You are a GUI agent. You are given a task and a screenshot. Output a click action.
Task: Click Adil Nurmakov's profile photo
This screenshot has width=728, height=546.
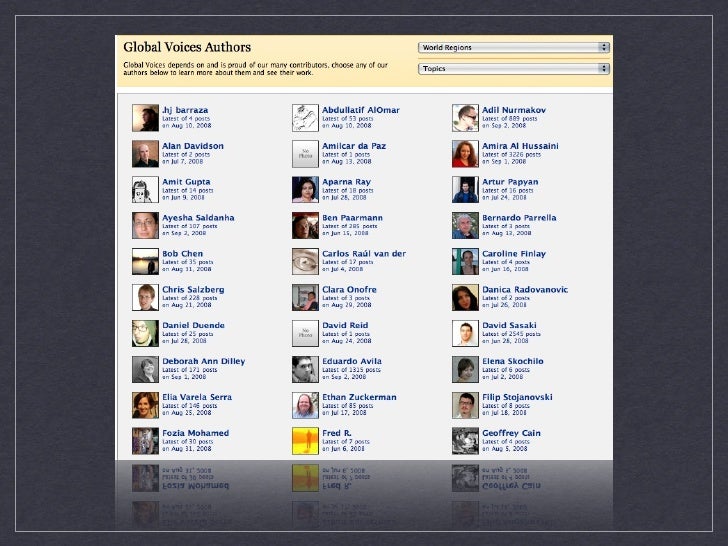pos(465,118)
